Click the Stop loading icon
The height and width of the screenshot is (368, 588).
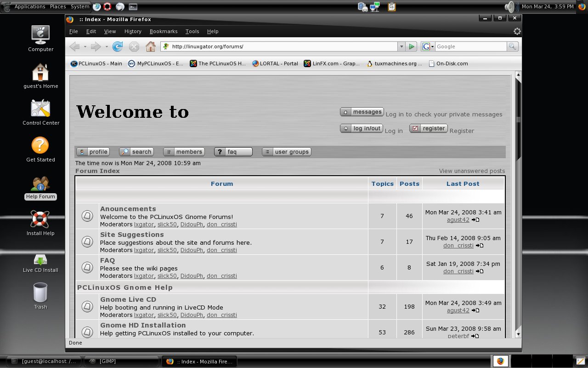coord(134,46)
